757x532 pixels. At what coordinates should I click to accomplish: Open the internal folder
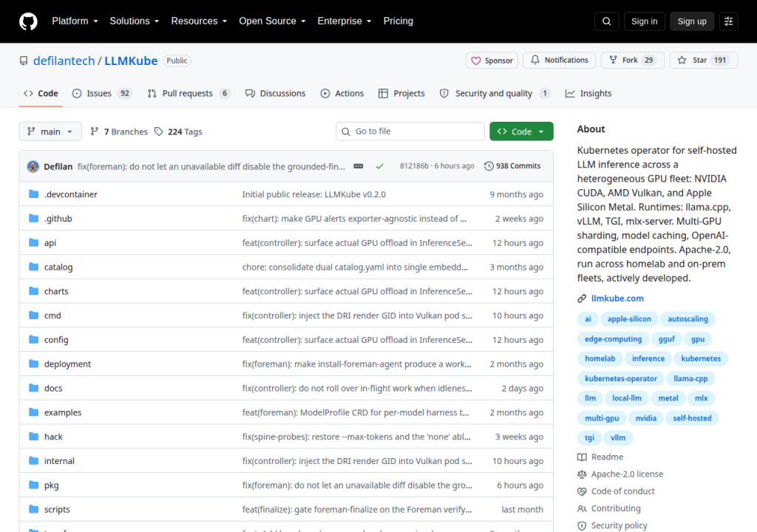[x=59, y=461]
